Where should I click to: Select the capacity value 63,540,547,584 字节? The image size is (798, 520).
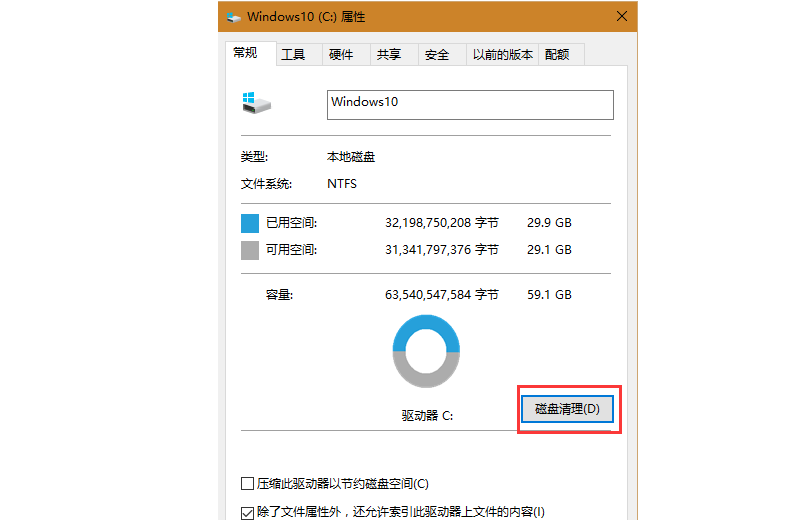click(442, 295)
